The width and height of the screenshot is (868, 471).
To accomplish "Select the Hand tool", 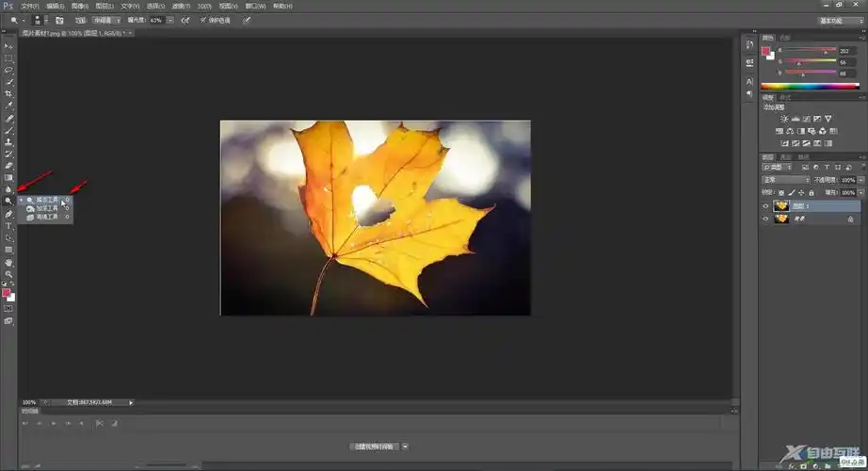I will (8, 263).
